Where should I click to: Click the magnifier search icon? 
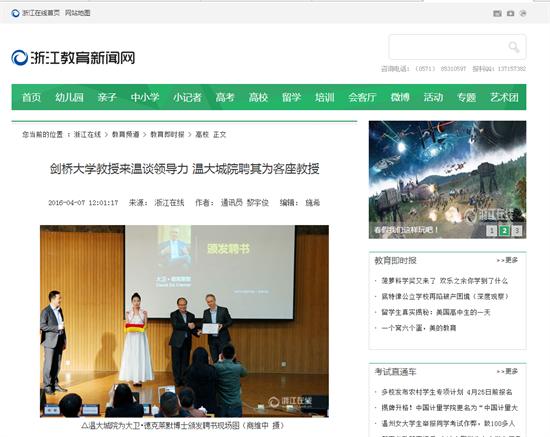click(x=514, y=47)
